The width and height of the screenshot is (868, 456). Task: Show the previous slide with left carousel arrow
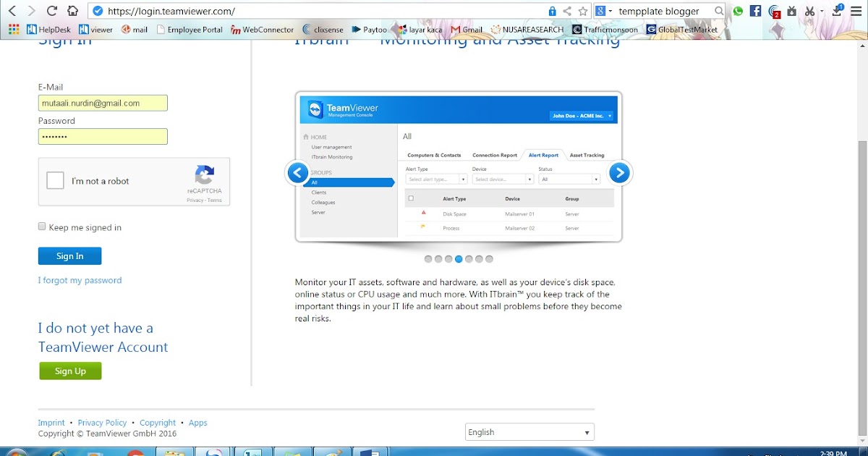click(x=298, y=172)
